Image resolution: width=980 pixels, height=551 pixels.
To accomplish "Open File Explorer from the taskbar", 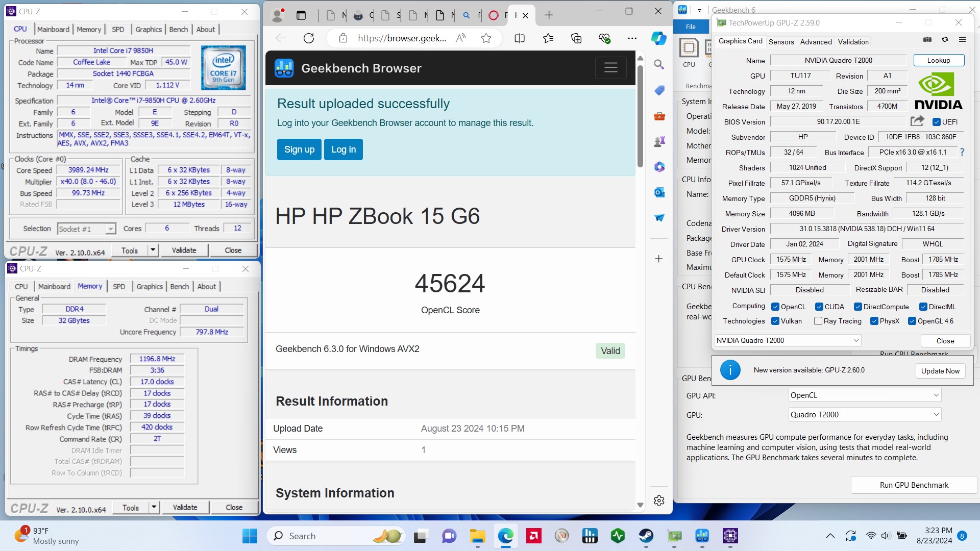I will click(x=477, y=536).
